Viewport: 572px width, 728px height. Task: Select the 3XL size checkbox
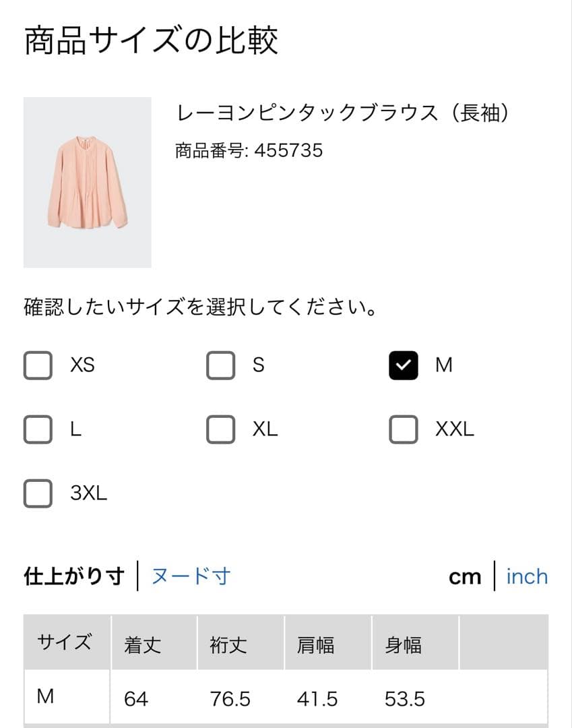tap(38, 493)
